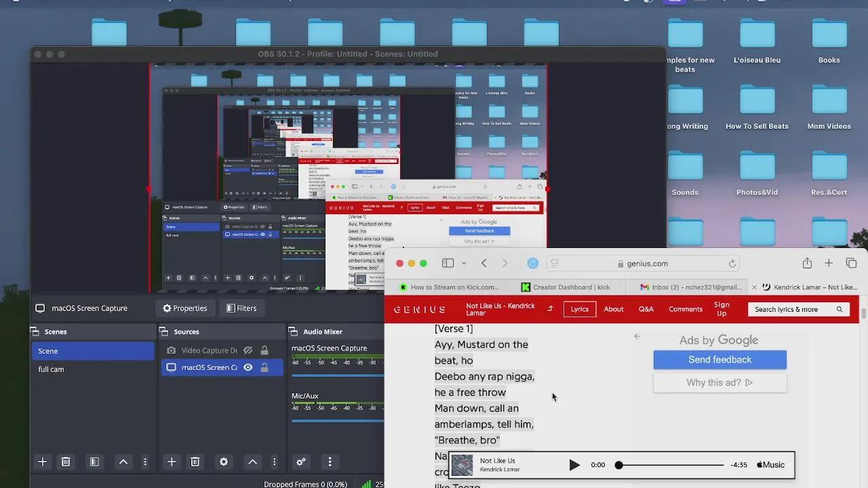Show the hidden Video Capture Device source

pyautogui.click(x=248, y=350)
